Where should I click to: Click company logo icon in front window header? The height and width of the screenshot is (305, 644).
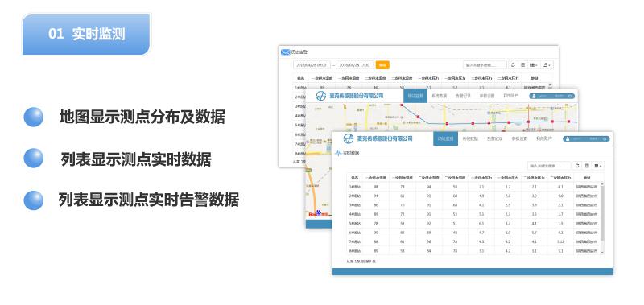349,138
